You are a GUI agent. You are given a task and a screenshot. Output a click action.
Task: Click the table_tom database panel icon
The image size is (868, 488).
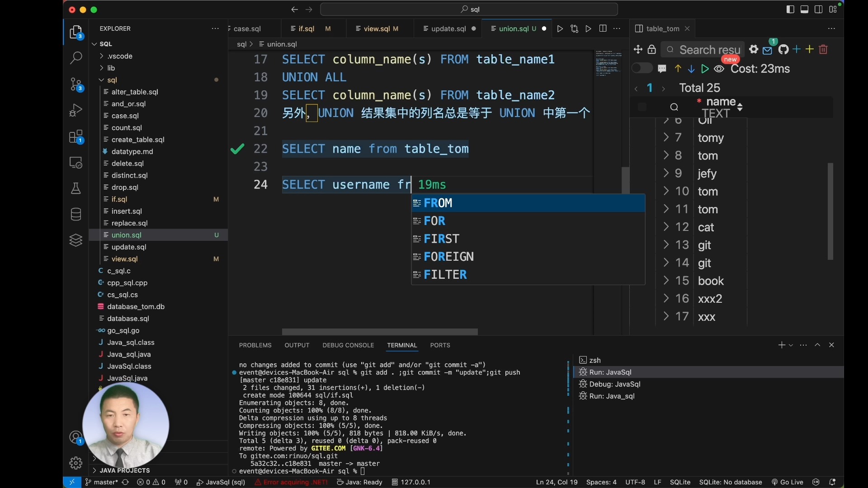click(x=640, y=28)
